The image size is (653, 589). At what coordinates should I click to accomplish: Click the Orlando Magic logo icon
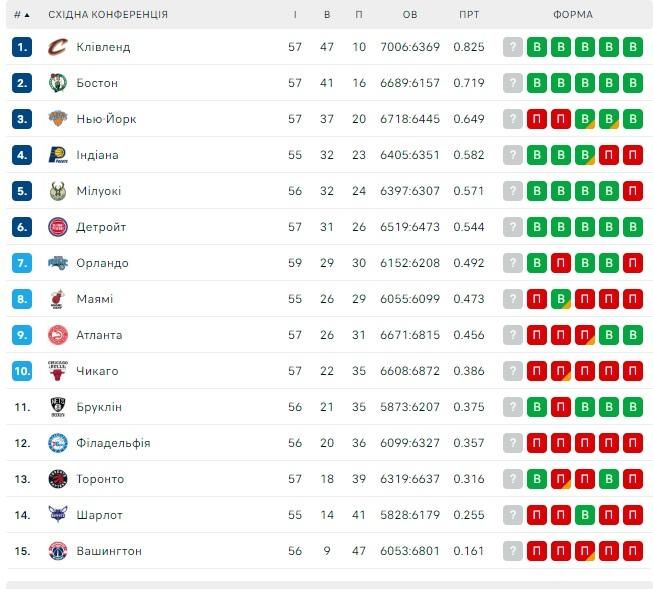click(57, 263)
